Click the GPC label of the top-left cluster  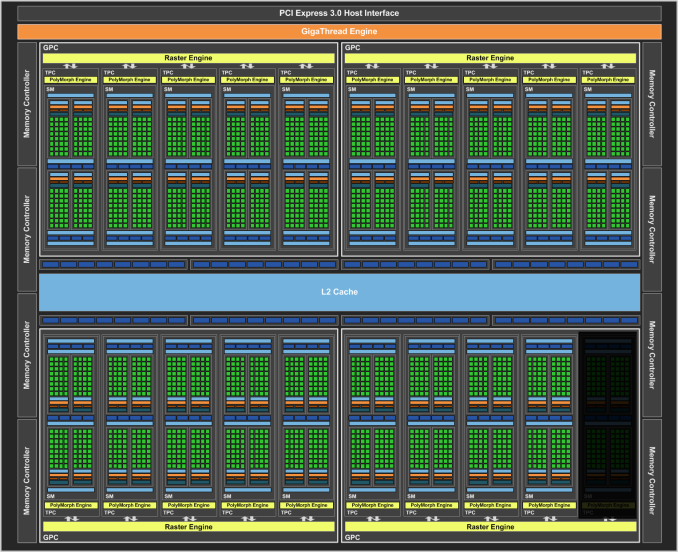click(51, 47)
